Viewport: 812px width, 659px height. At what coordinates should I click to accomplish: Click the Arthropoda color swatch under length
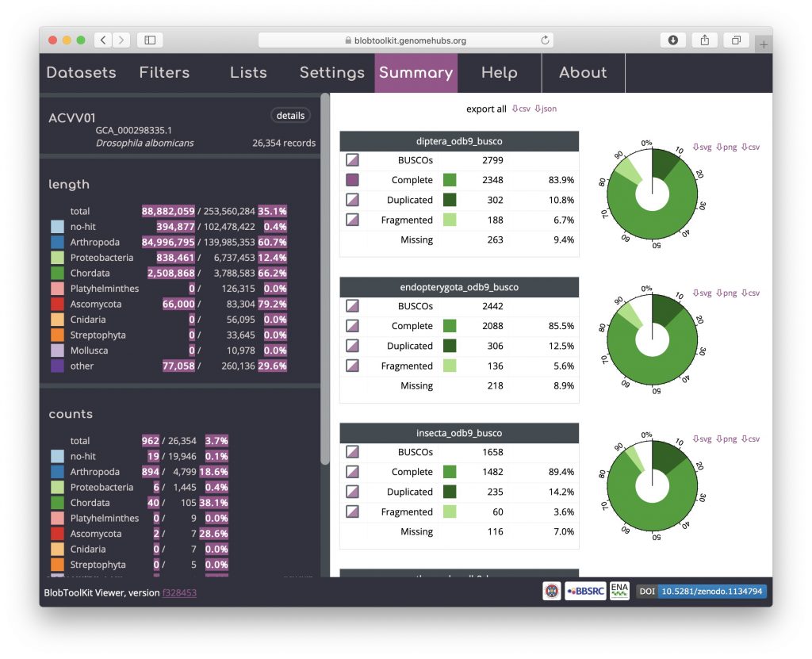coord(56,242)
